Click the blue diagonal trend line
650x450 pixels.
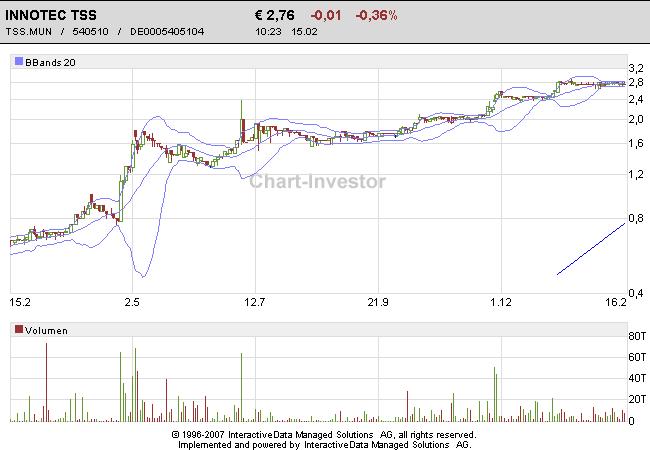click(x=590, y=248)
